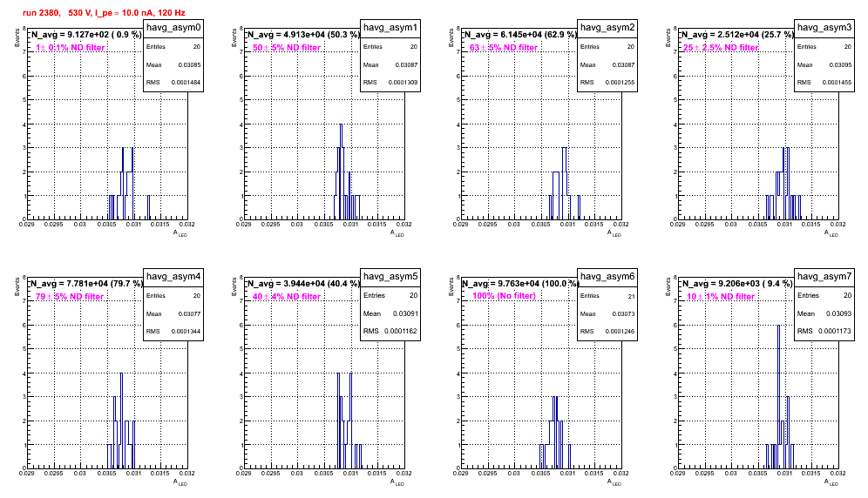Click RMS 0.0001309 in havg_asym1 stats

click(390, 83)
